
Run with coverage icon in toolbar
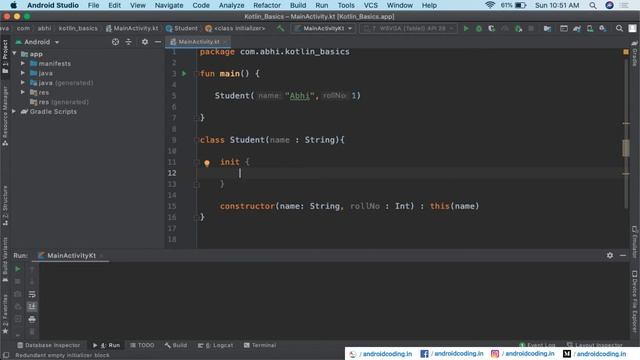(x=491, y=28)
